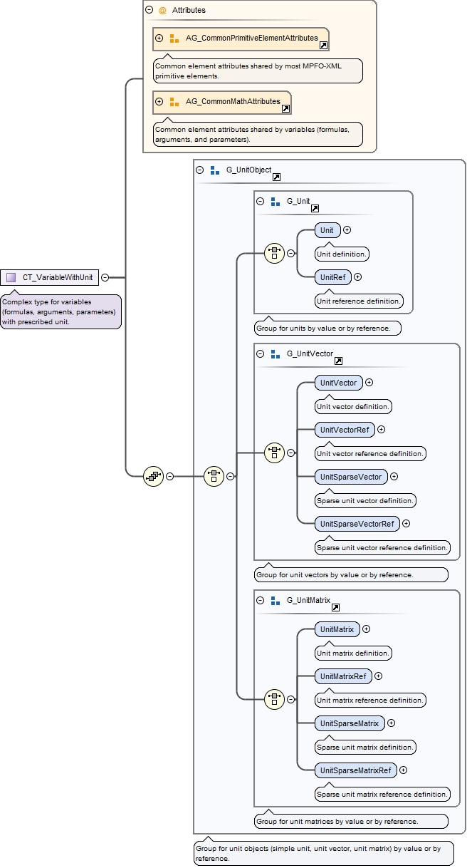Viewport: 467px width, 868px height.
Task: Click the G_UnitVector group icon
Action: click(x=275, y=354)
